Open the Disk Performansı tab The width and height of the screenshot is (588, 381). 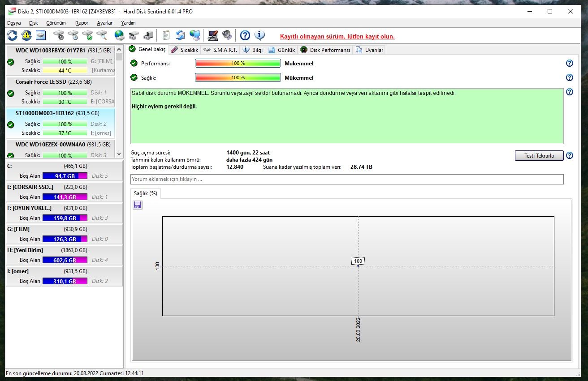(325, 50)
